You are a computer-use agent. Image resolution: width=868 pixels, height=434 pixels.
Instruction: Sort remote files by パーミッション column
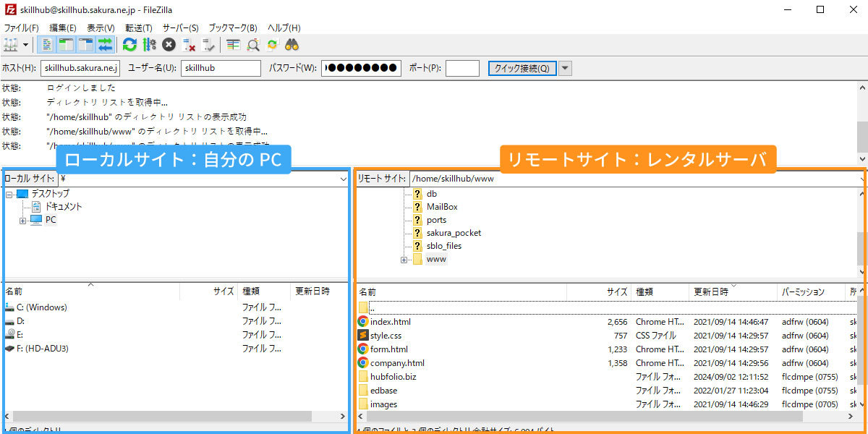point(810,292)
